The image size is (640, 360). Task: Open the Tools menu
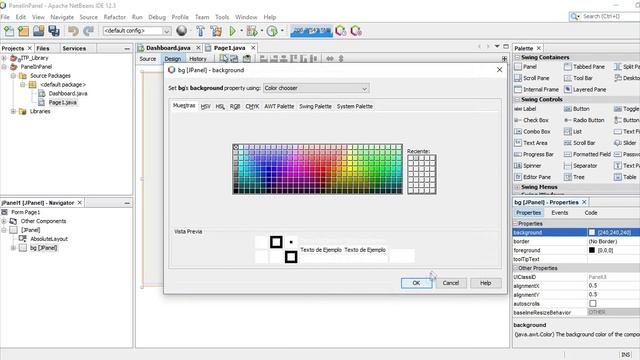[222, 17]
